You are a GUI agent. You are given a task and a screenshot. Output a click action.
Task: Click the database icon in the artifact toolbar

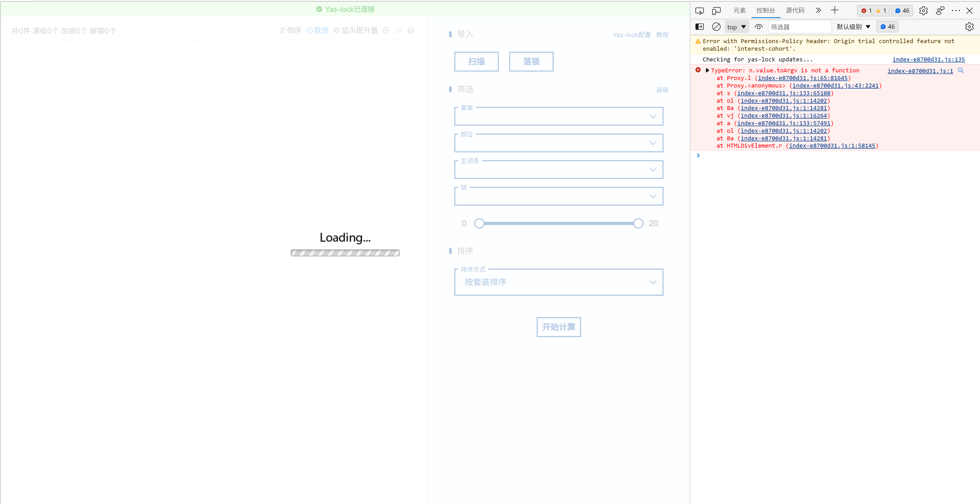410,30
